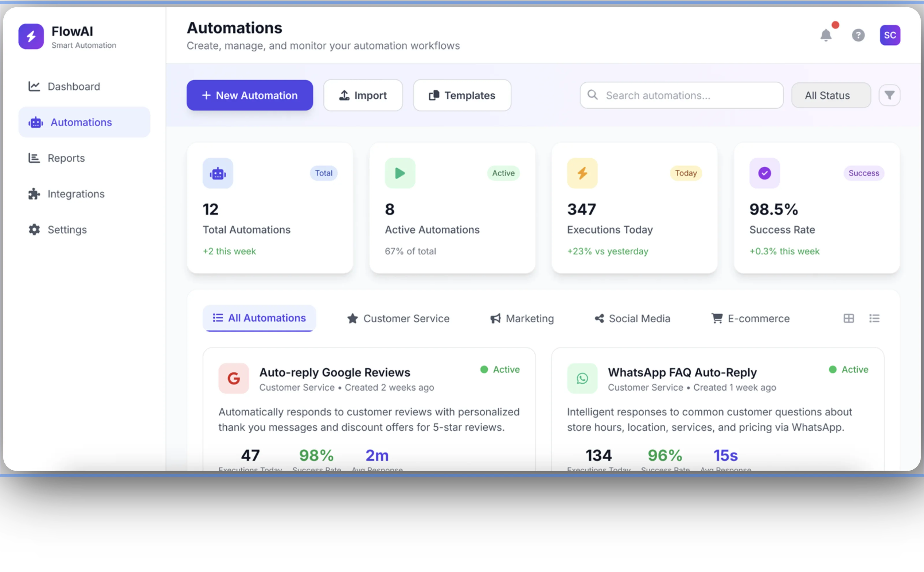Open Reports from the sidebar
This screenshot has width=924, height=572.
point(84,158)
